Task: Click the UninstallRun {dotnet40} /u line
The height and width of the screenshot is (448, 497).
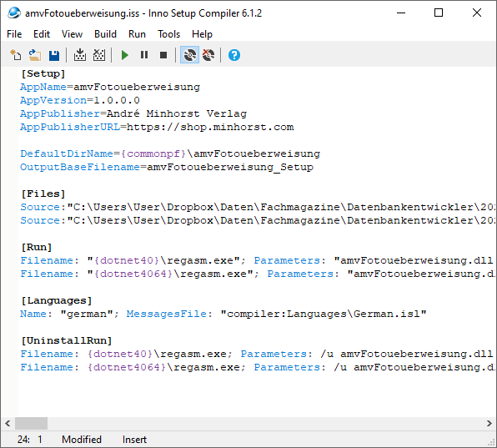Action: click(257, 354)
